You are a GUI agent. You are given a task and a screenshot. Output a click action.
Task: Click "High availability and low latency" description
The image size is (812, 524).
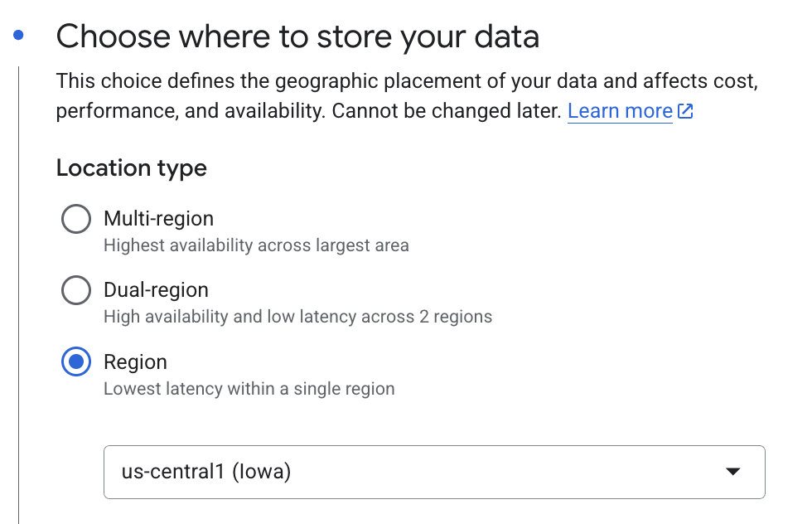click(x=297, y=317)
